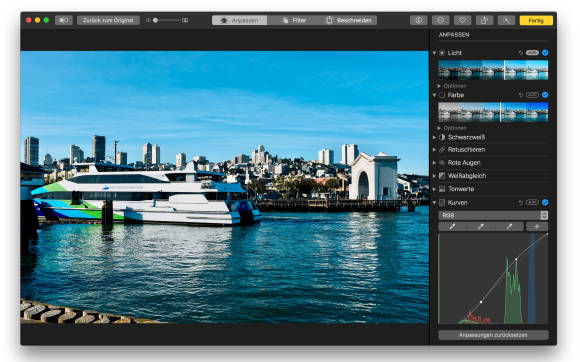Collapse the Licht section

(434, 53)
